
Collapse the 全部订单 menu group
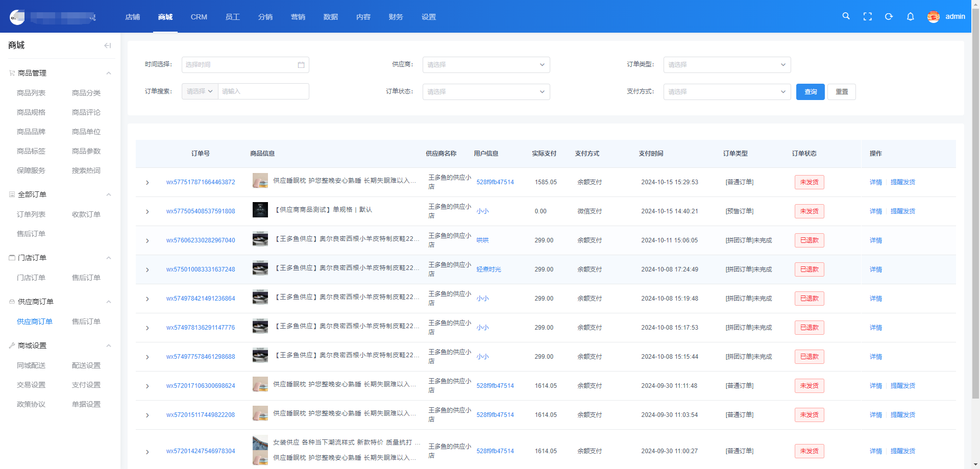pos(109,195)
